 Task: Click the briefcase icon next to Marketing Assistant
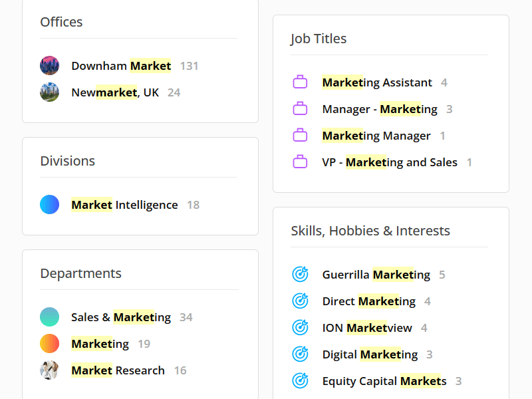pos(300,82)
